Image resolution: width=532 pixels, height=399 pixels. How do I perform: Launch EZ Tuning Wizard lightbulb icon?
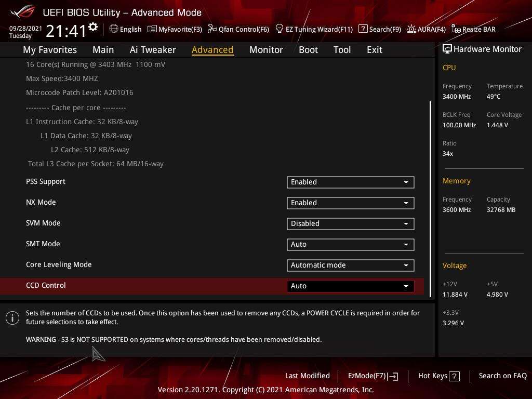(280, 29)
